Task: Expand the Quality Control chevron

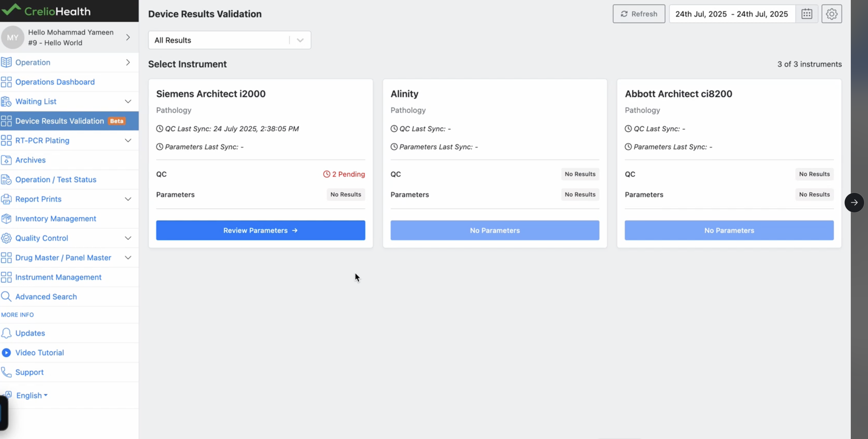Action: 128,238
